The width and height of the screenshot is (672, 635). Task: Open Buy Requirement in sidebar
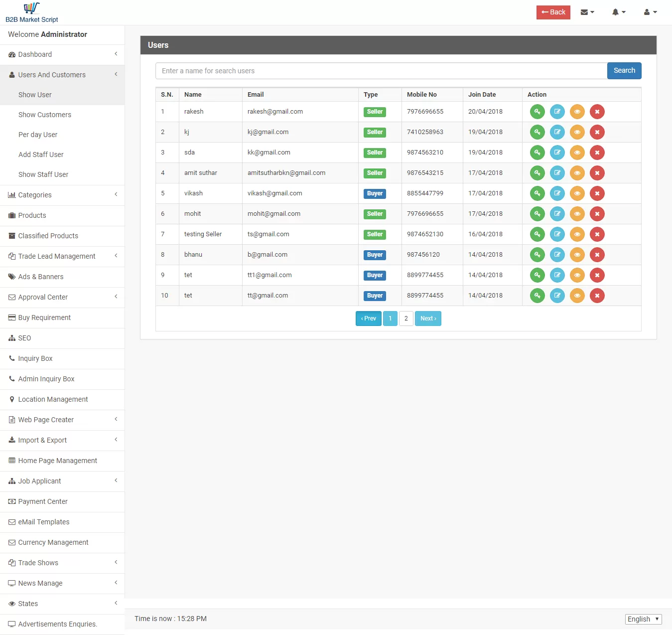pyautogui.click(x=62, y=317)
